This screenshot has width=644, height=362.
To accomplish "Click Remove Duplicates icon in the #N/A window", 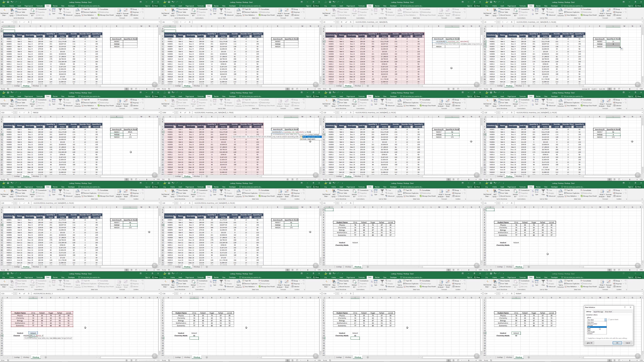I will tap(82, 103).
